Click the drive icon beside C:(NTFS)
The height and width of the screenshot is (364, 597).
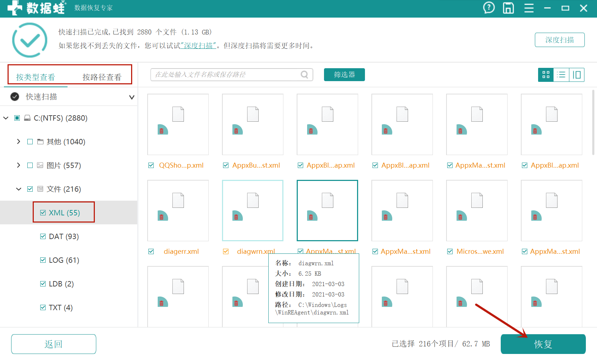[27, 118]
